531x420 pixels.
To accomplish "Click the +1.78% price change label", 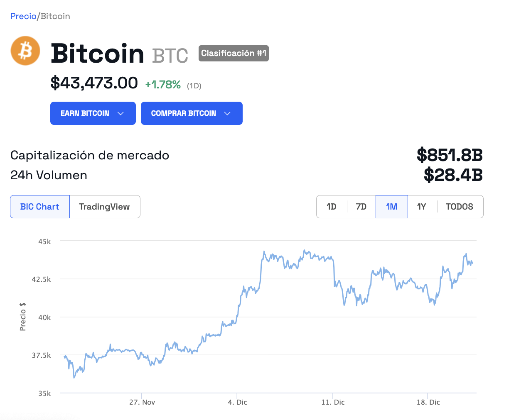I will 163,85.
